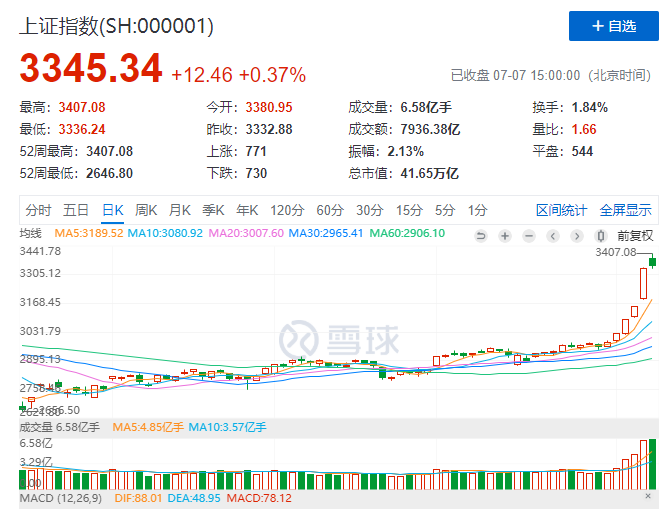Screen dimensions: 668x509
Task: Click the MA20:3007.60 average label
Action: click(246, 233)
